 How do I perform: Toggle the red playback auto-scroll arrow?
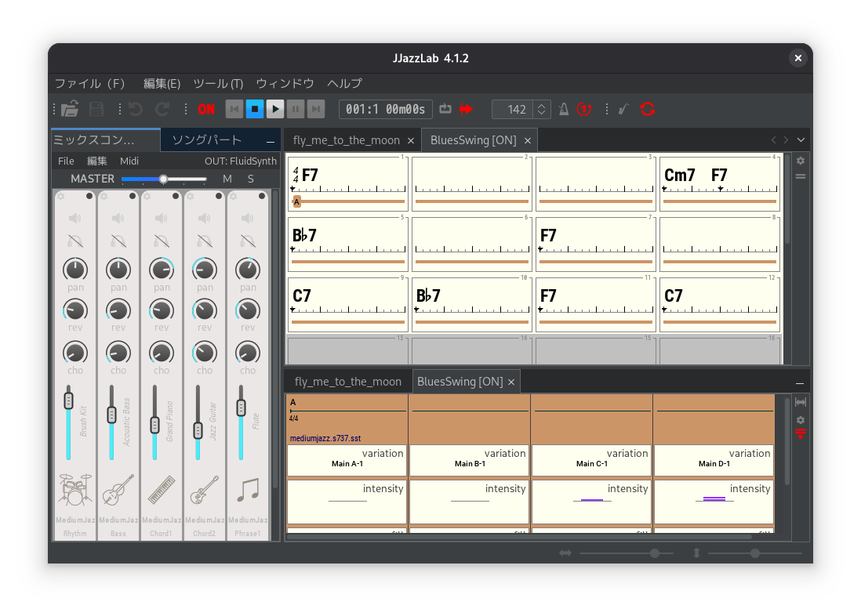click(467, 109)
